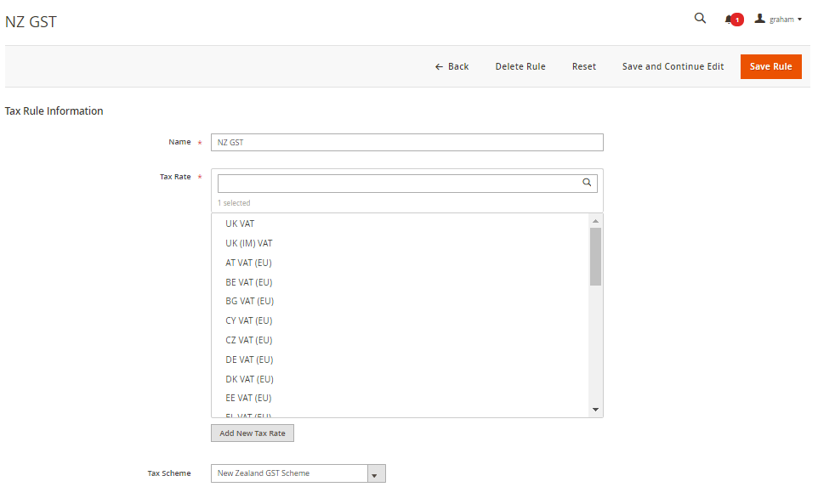Click the magnifier icon in Tax Rate search

pyautogui.click(x=587, y=183)
